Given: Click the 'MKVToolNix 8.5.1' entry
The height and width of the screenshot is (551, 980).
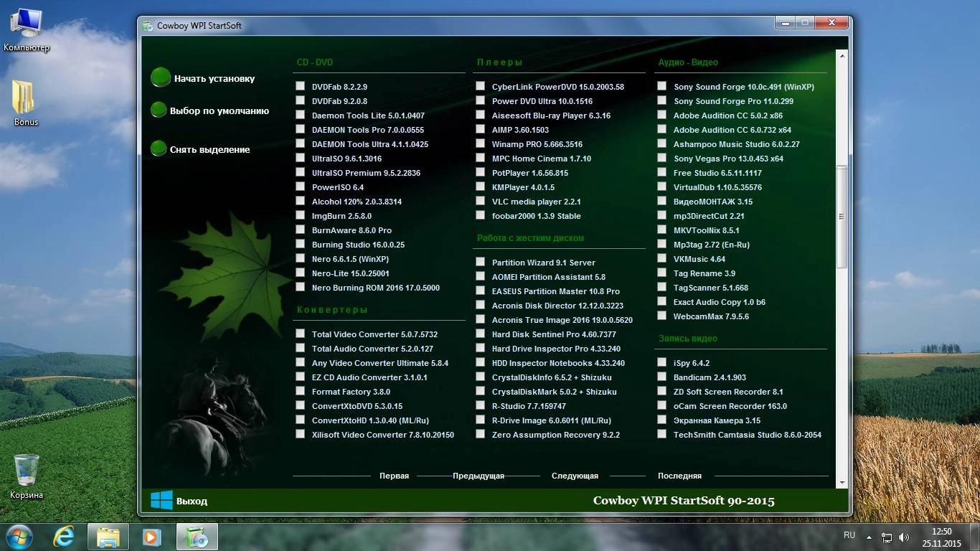Looking at the screenshot, I should pos(706,230).
